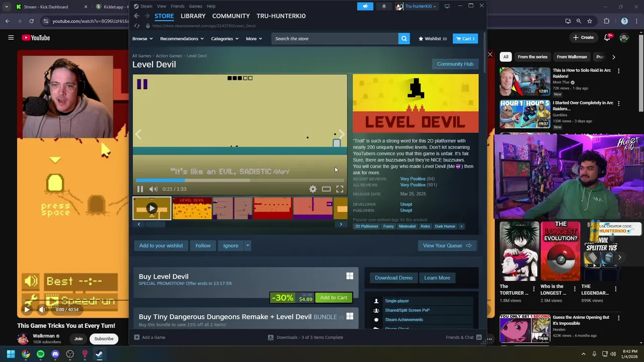This screenshot has height=362, width=644.
Task: Add to your wishlist button
Action: (161, 246)
